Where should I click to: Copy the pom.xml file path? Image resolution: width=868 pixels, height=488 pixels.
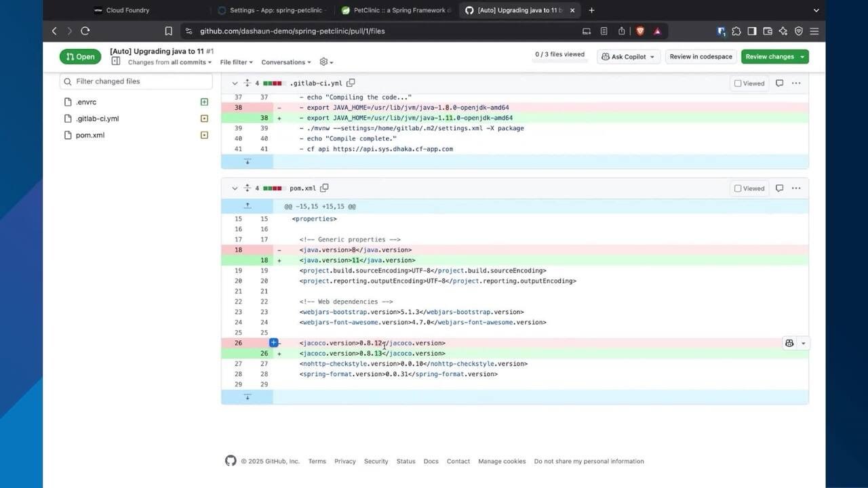[324, 188]
